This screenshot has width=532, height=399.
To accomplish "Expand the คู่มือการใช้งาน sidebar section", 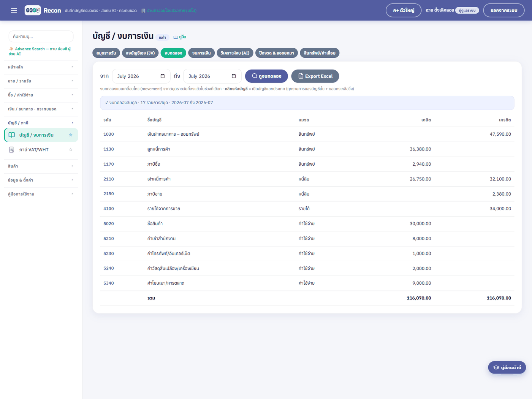I will pyautogui.click(x=41, y=194).
